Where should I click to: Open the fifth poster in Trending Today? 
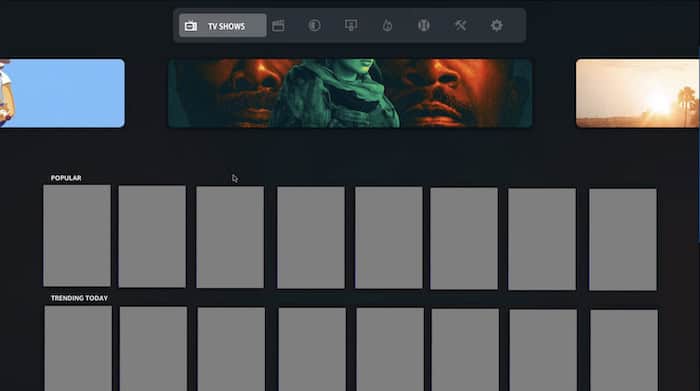[390, 349]
